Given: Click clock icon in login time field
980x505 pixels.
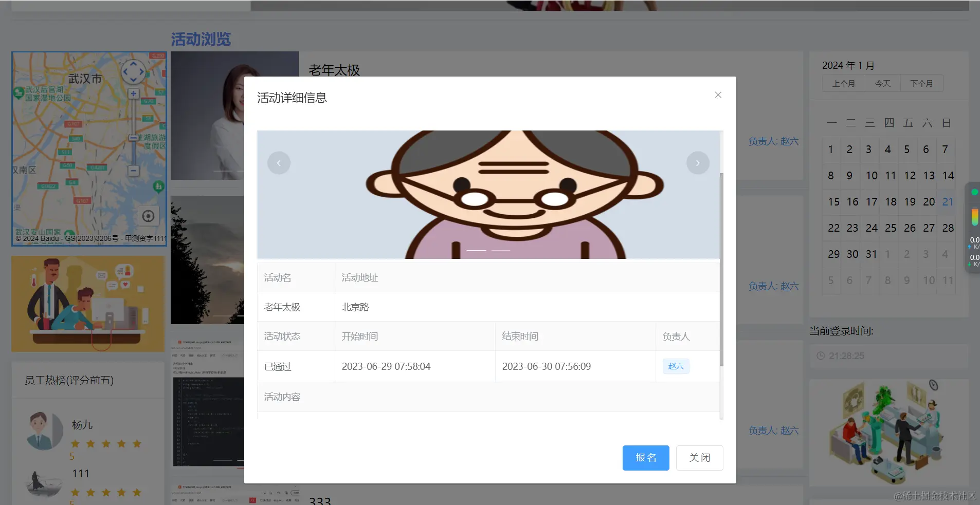Looking at the screenshot, I should pyautogui.click(x=821, y=356).
